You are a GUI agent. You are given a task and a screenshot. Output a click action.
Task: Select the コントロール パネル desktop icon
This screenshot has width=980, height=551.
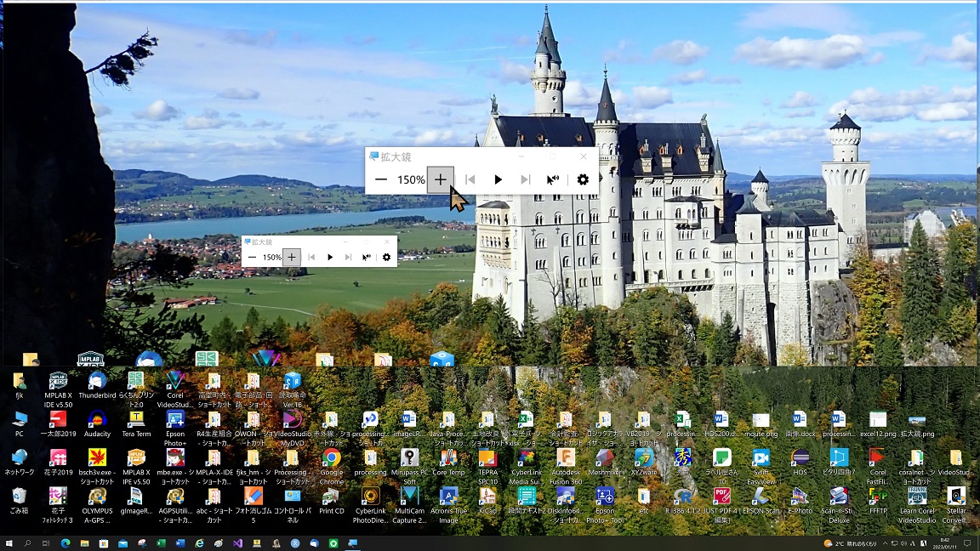[292, 497]
